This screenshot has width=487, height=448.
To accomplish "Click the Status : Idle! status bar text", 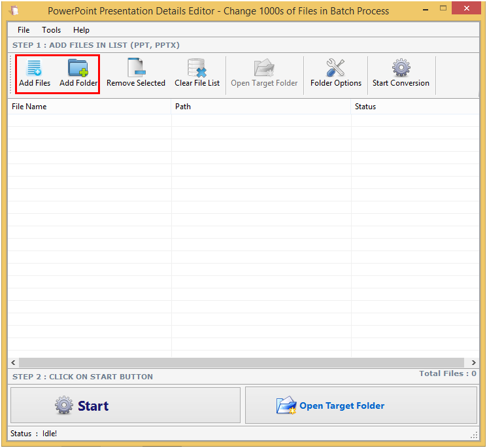I will [x=33, y=434].
